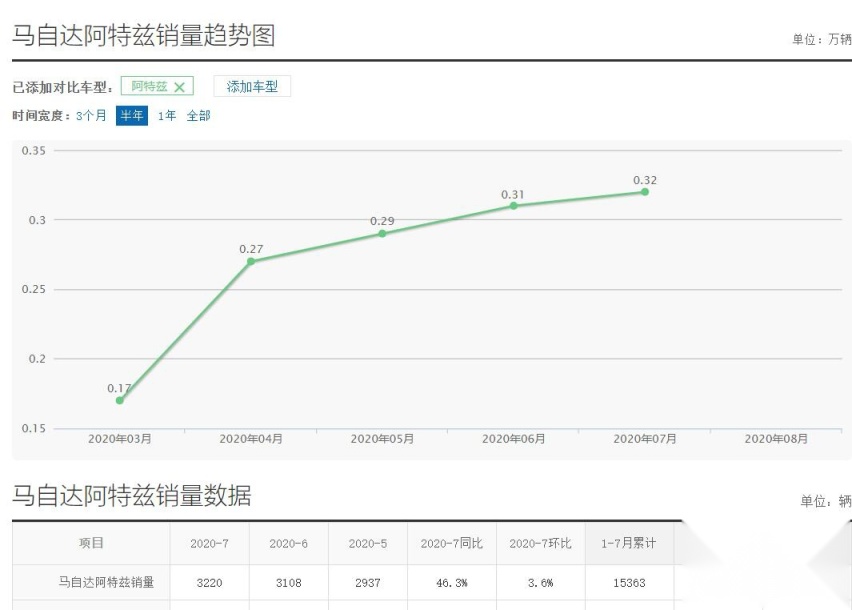Click the 3.6% month-over-month cell
This screenshot has height=610, width=852.
[541, 583]
